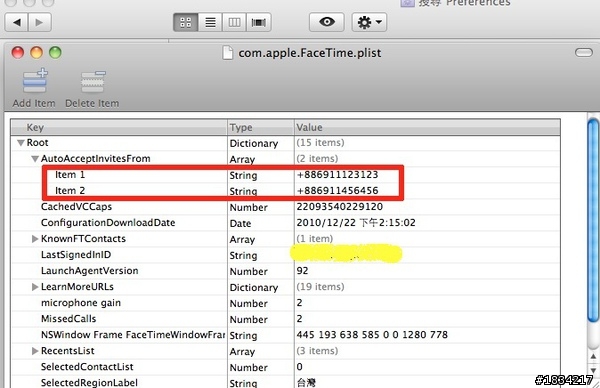Screen dimensions: 600x388
Task: Open the gear Action menu
Action: [x=369, y=22]
